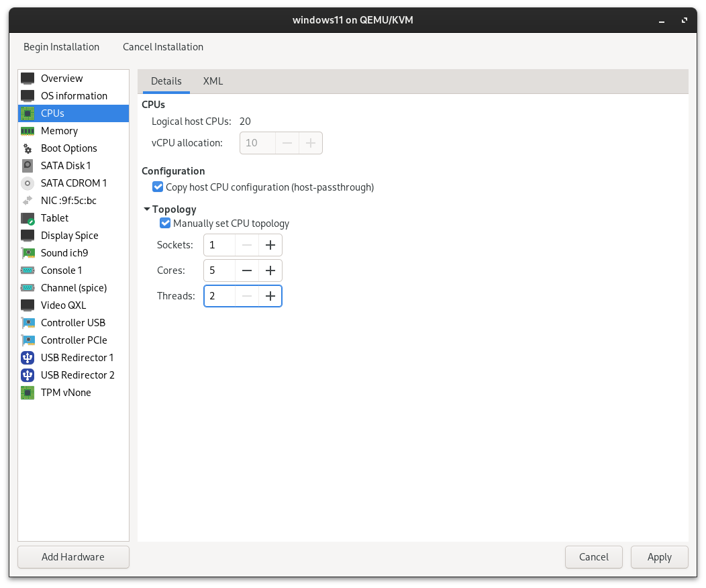Open NIC :9f:5c:bc settings
Image resolution: width=706 pixels, height=588 pixels.
73,201
